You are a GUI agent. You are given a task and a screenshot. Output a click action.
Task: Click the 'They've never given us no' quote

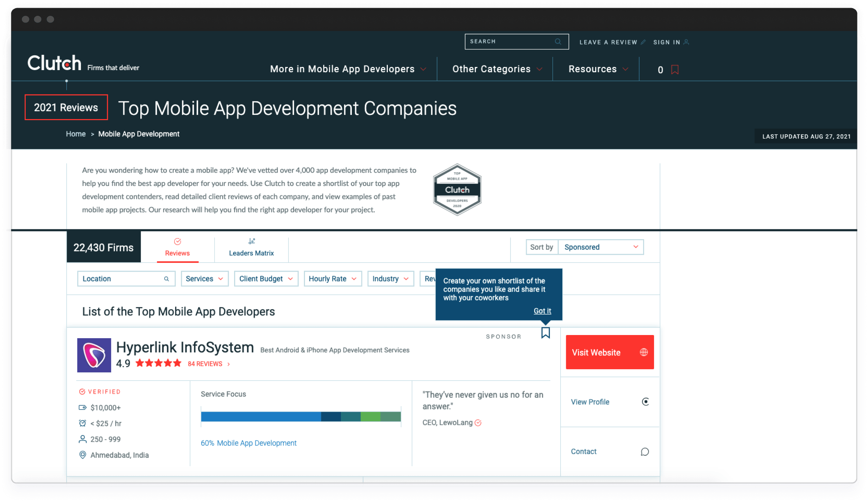483,400
